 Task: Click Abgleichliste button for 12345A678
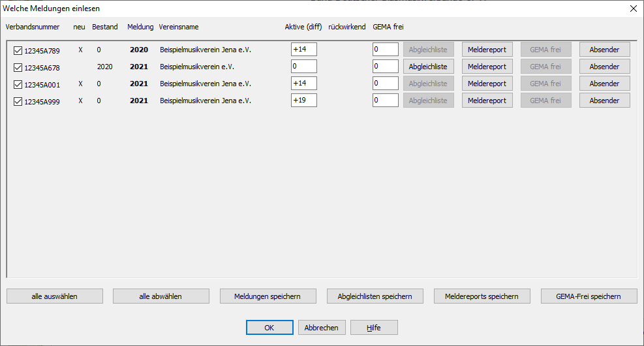coord(428,67)
